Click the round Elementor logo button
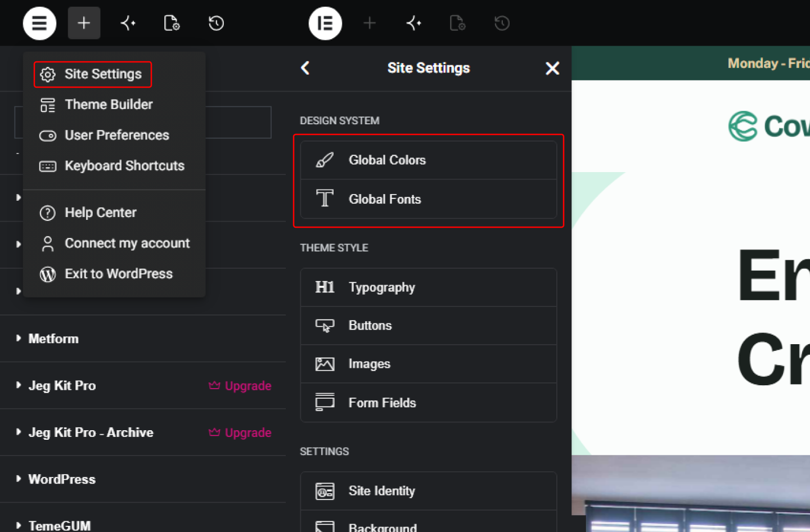The height and width of the screenshot is (532, 810). click(x=325, y=23)
